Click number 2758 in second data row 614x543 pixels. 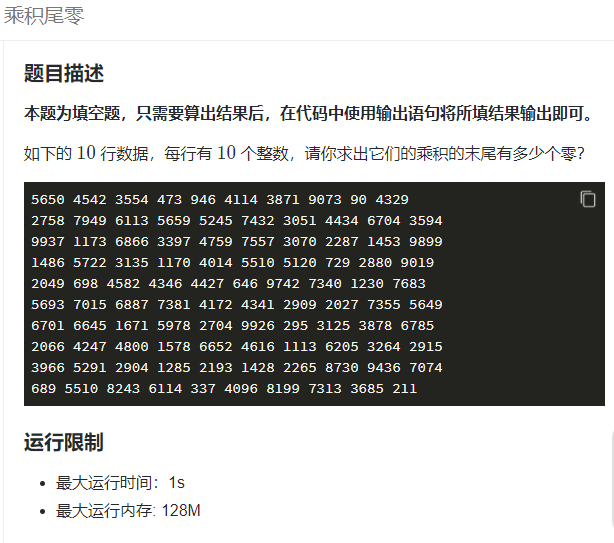48,221
